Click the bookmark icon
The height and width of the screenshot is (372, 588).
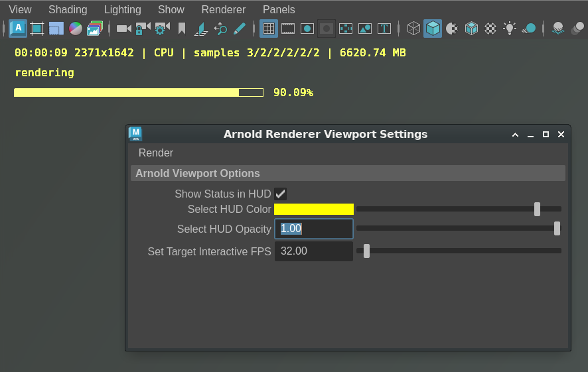point(182,29)
